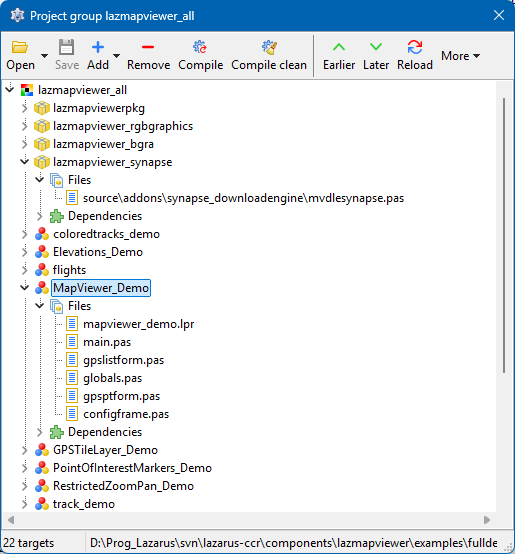Screen dimensions: 515x554
Task: Select the GPSTileLayer_Demo project
Action: pyautogui.click(x=105, y=450)
